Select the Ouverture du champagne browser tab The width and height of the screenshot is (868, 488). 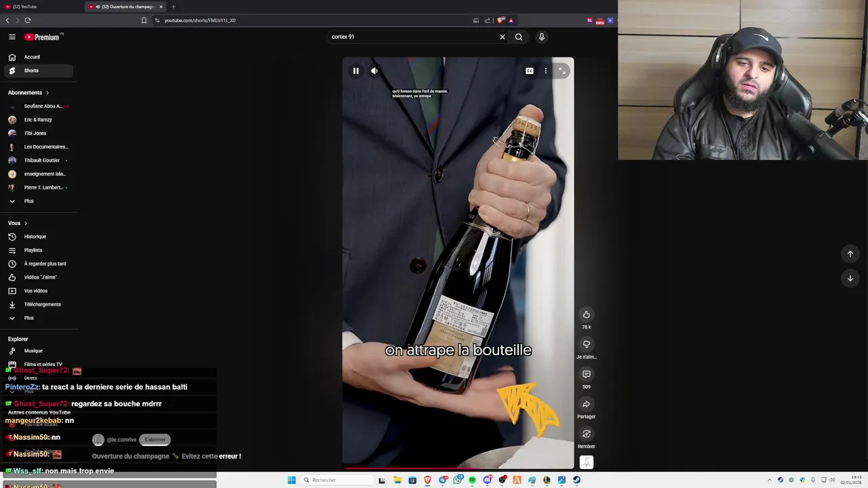(123, 7)
